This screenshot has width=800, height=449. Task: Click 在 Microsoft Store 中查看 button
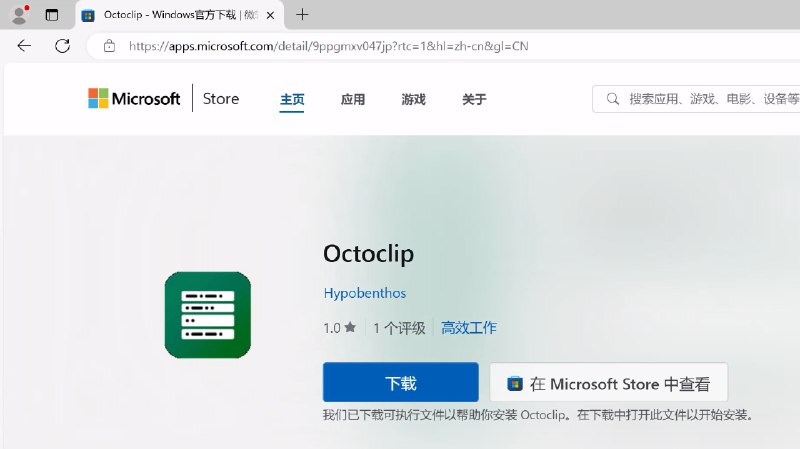(609, 382)
